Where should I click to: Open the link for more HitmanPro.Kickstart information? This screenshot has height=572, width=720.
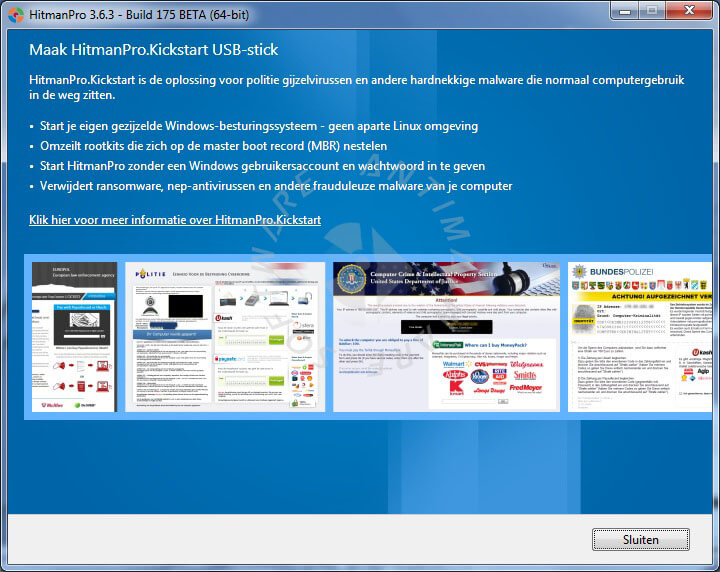[x=175, y=220]
